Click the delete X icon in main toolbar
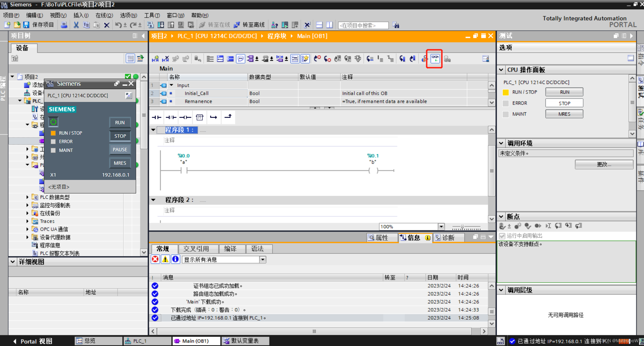644x346 pixels. [107, 25]
